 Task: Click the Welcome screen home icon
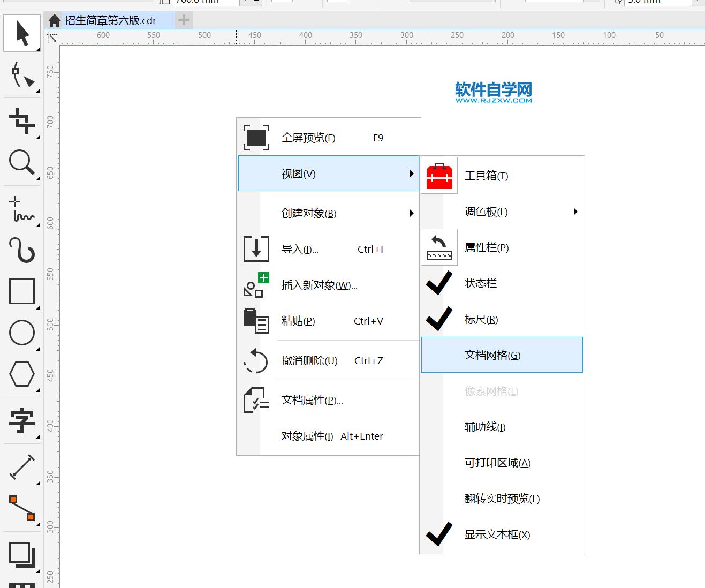(x=54, y=21)
